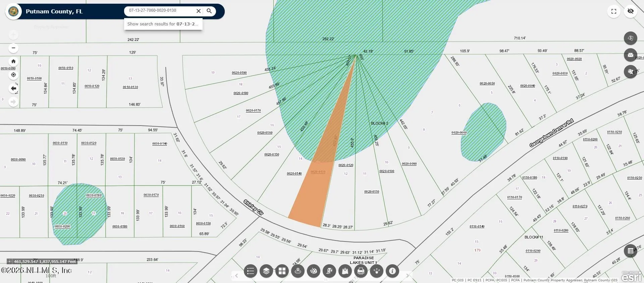Open the basemap gallery grid

point(282,271)
